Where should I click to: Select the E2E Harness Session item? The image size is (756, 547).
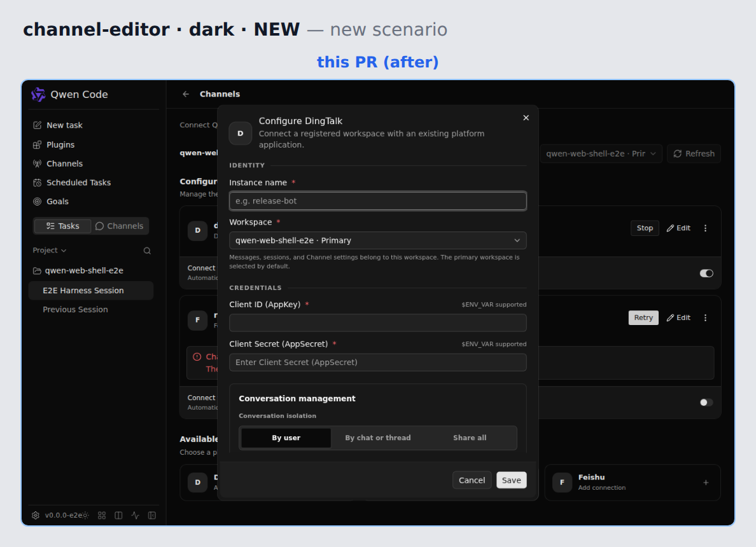[x=91, y=291]
